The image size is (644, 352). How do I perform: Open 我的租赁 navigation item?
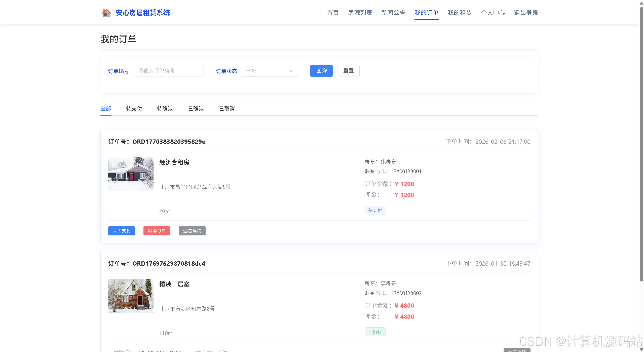pyautogui.click(x=460, y=13)
